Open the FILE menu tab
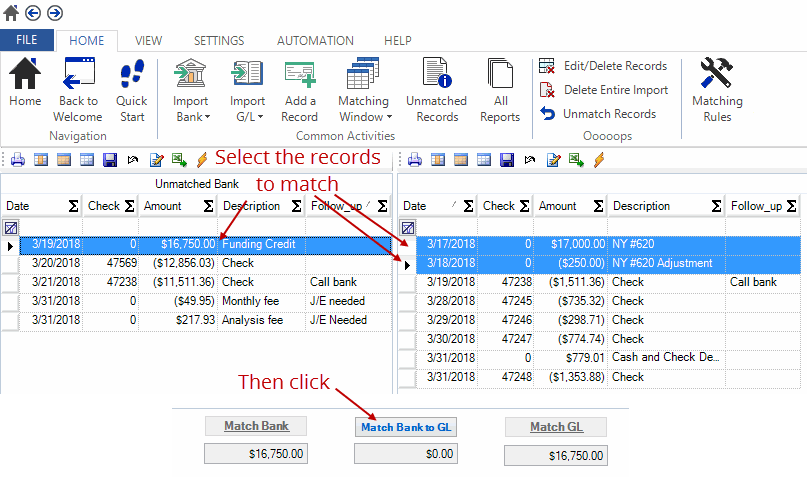Screen dimensions: 807x487 click(27, 41)
